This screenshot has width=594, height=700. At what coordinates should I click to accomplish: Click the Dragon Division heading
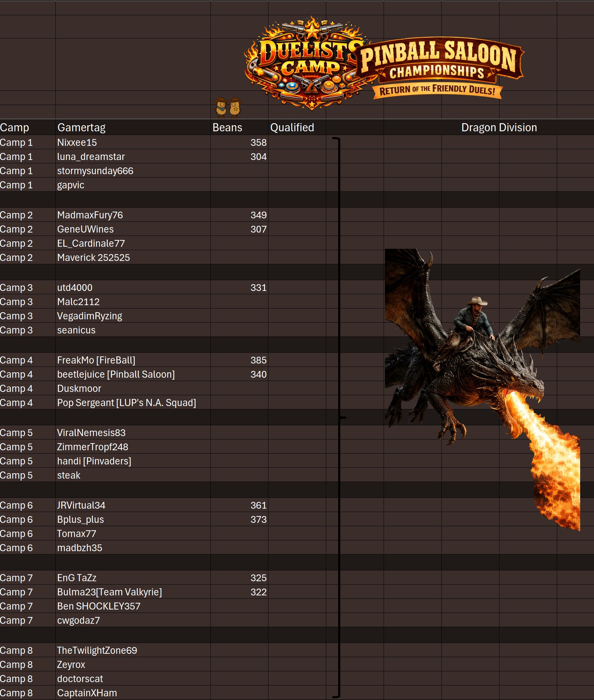(x=499, y=128)
